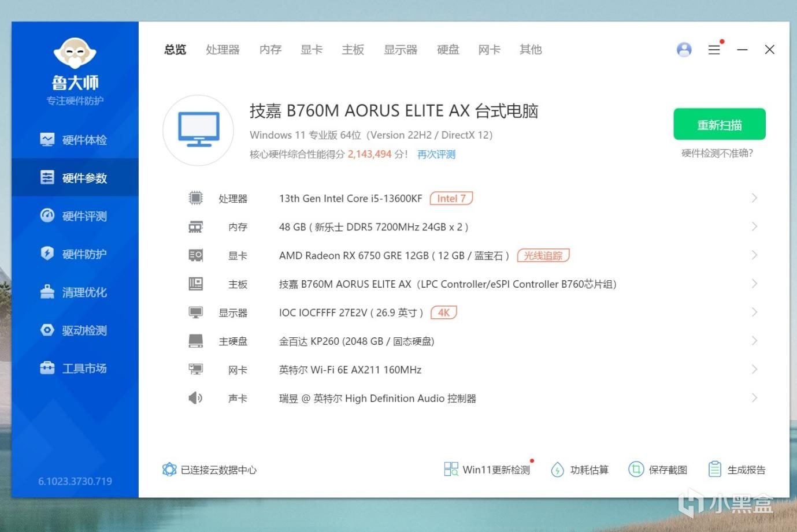797x532 pixels.
Task: Click the 保存截图 crop icon
Action: [636, 470]
